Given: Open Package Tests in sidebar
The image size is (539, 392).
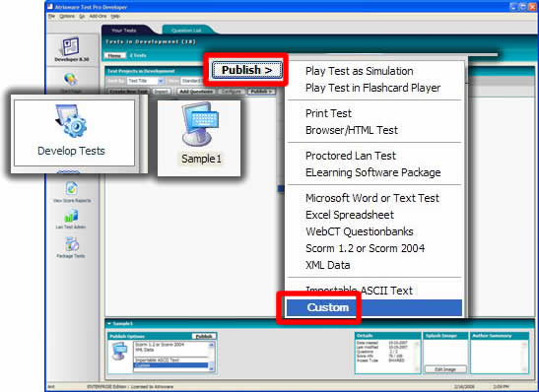Looking at the screenshot, I should coord(71,247).
